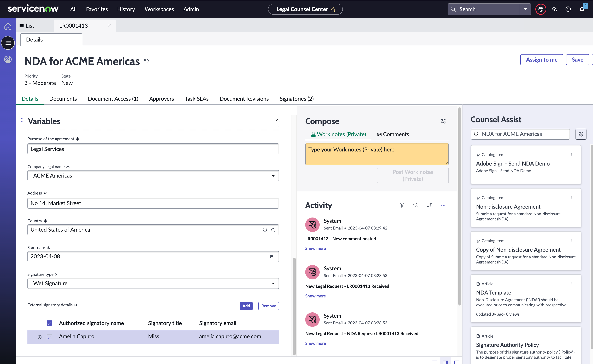
Task: Click the Purpose of the agreement field
Action: point(153,149)
